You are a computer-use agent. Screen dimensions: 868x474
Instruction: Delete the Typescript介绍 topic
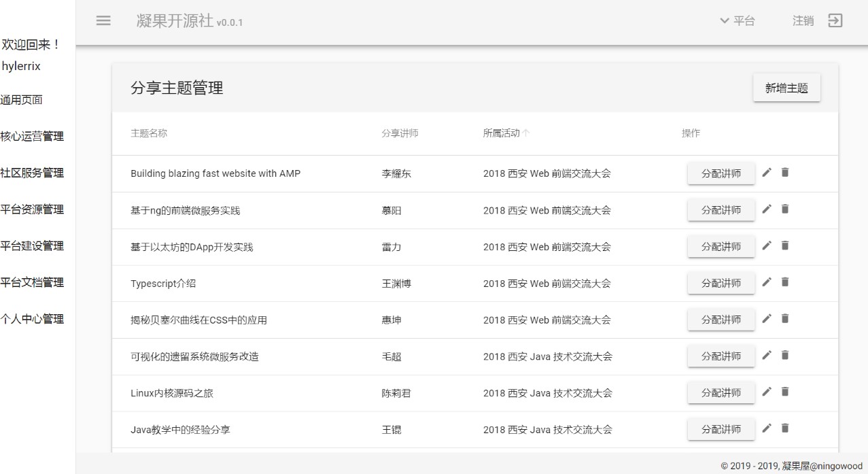pyautogui.click(x=785, y=282)
